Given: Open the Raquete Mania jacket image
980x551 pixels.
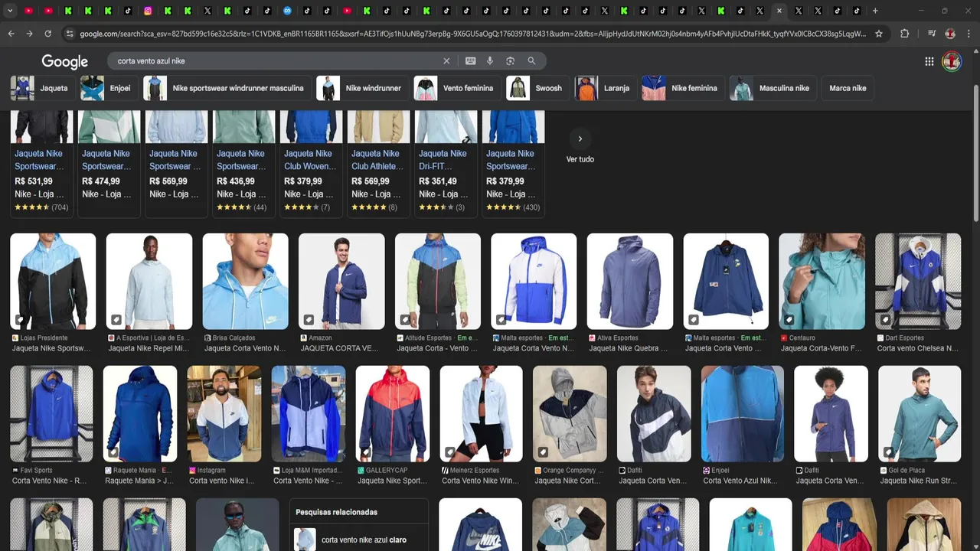Looking at the screenshot, I should tap(140, 413).
